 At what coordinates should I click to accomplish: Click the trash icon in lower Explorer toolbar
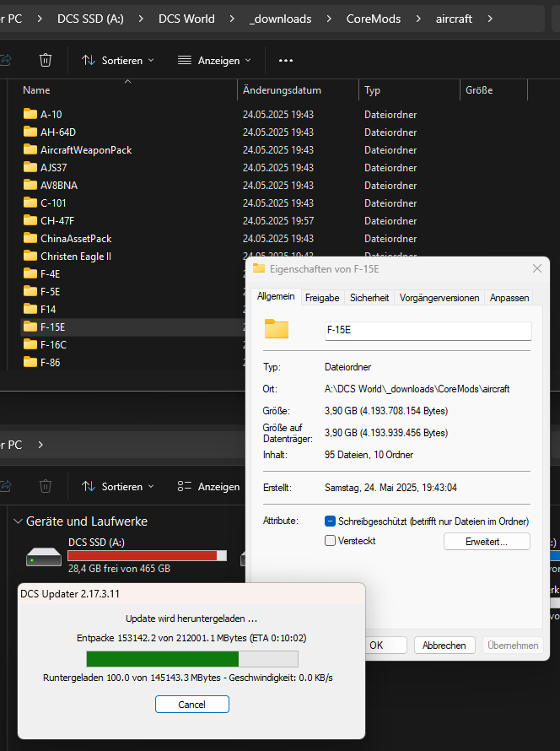pyautogui.click(x=46, y=486)
